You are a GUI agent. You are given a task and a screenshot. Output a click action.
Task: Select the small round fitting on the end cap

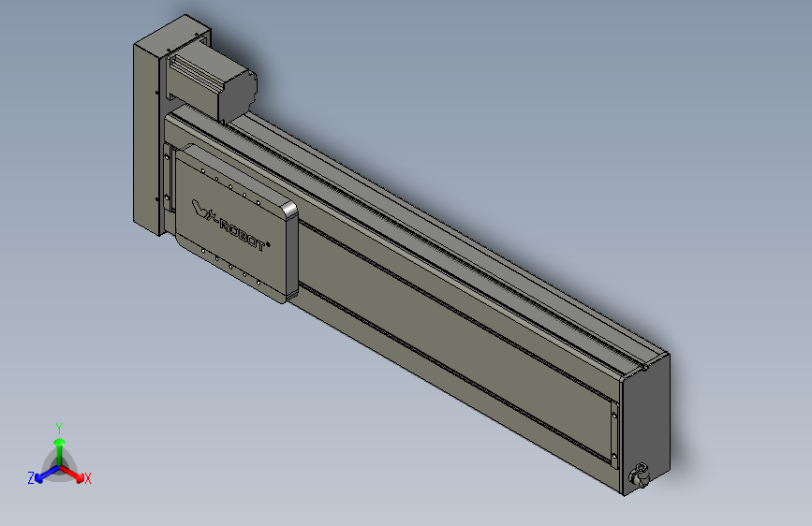point(640,475)
